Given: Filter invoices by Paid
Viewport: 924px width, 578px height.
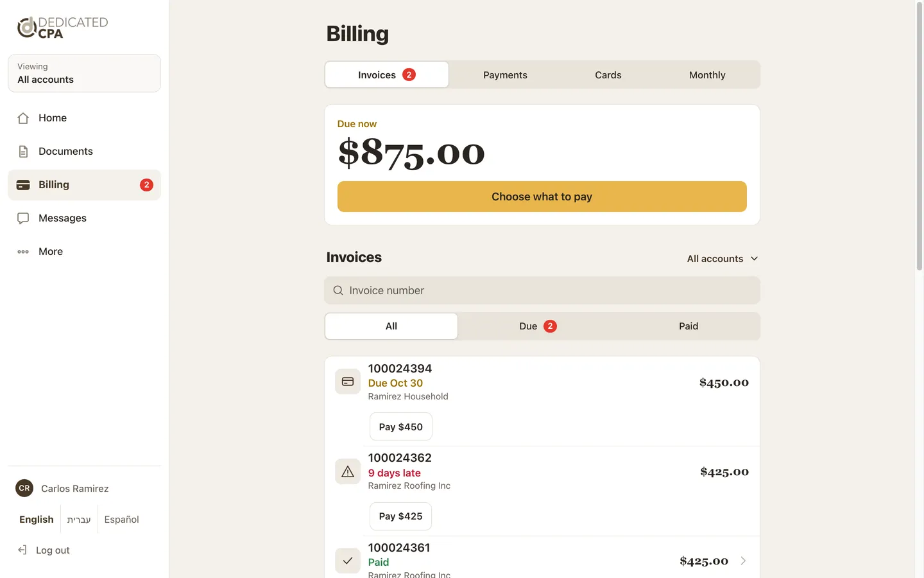Looking at the screenshot, I should 689,326.
